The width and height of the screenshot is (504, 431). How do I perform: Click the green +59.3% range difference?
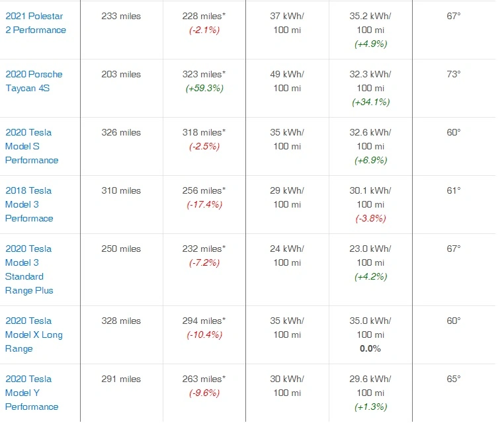pyautogui.click(x=204, y=89)
